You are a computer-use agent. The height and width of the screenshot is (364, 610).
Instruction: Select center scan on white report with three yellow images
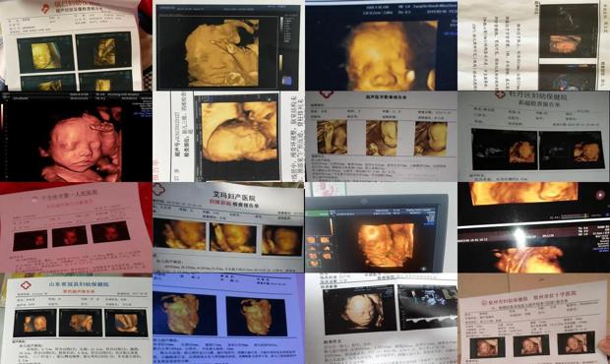point(382,138)
